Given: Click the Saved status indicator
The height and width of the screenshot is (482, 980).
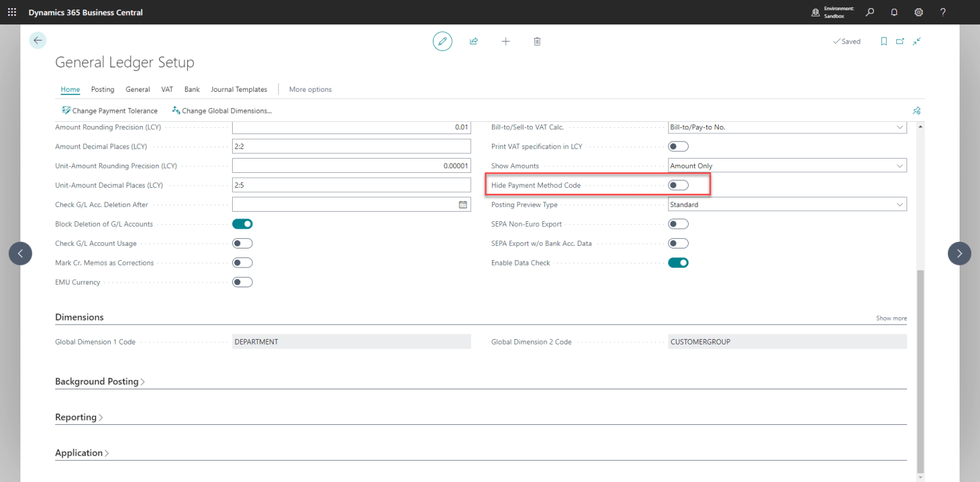Looking at the screenshot, I should [x=847, y=42].
